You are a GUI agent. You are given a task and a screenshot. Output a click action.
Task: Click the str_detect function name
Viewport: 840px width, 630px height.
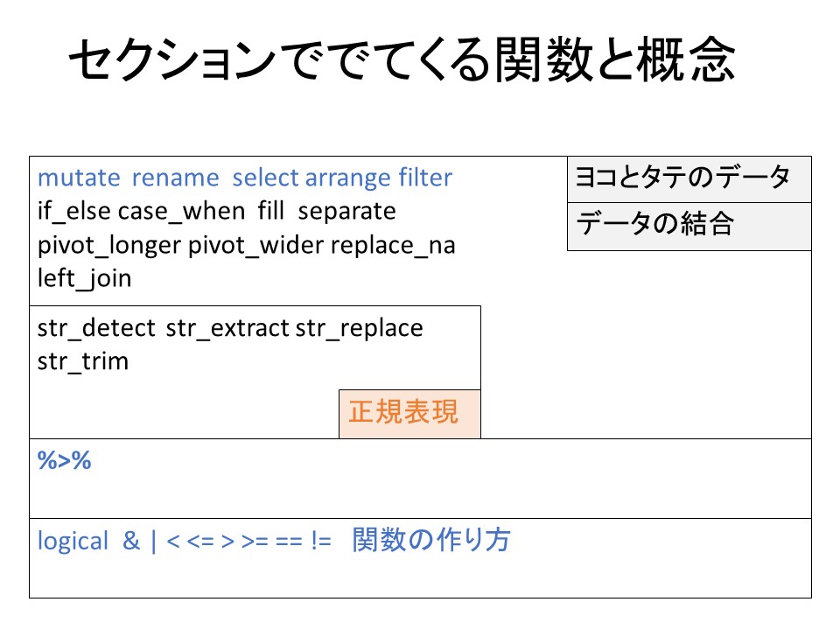click(98, 328)
